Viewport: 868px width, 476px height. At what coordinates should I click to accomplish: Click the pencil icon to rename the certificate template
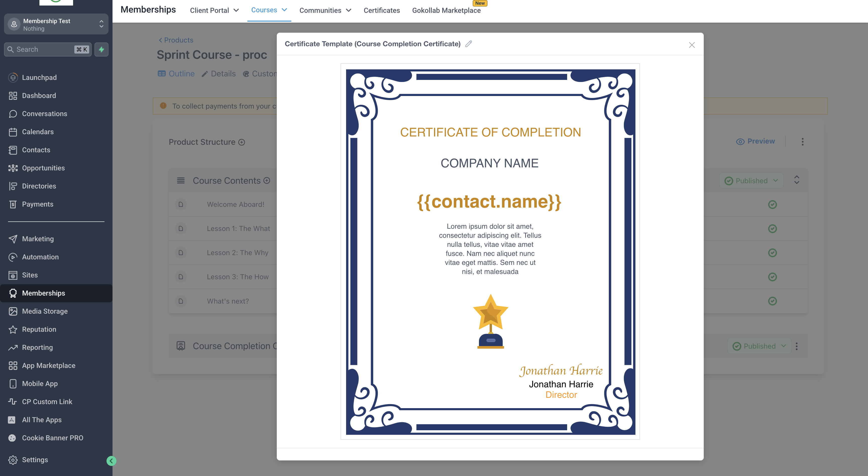pos(468,44)
